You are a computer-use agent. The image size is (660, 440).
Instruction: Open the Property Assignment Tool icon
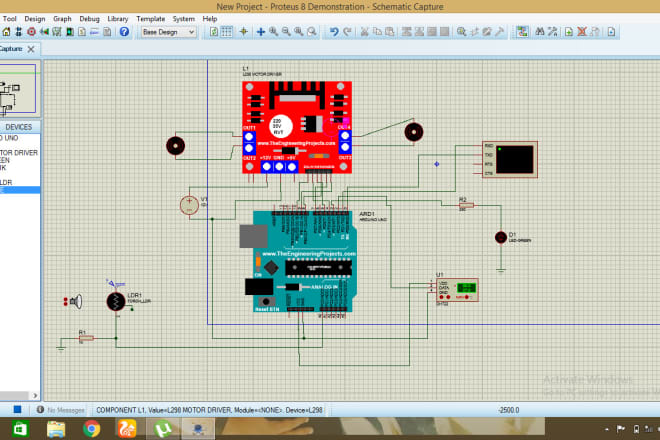click(552, 32)
